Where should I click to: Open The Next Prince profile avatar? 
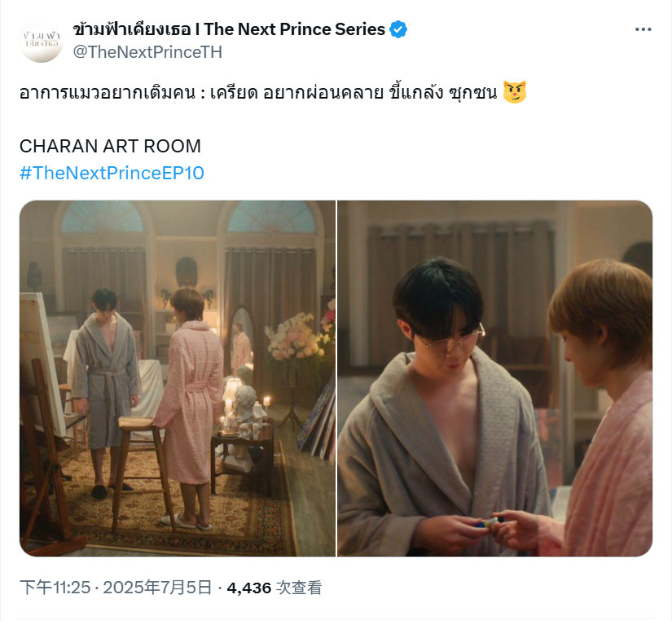click(42, 40)
